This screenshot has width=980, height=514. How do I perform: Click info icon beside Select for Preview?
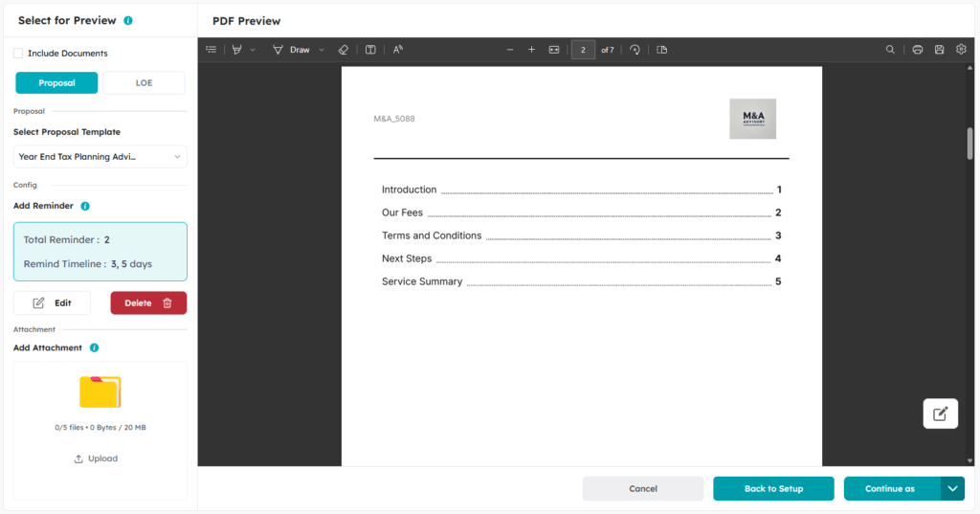tap(128, 21)
